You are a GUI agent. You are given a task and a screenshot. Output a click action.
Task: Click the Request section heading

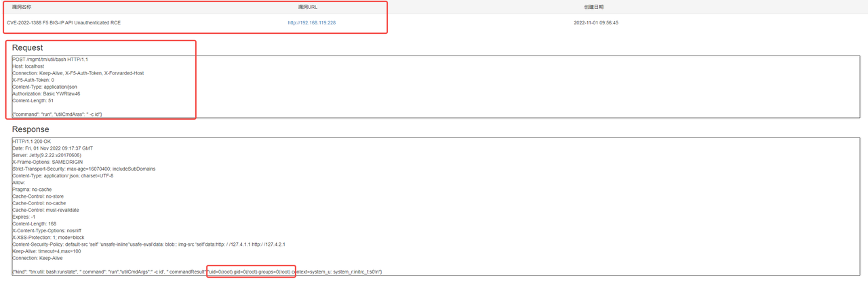(x=27, y=47)
